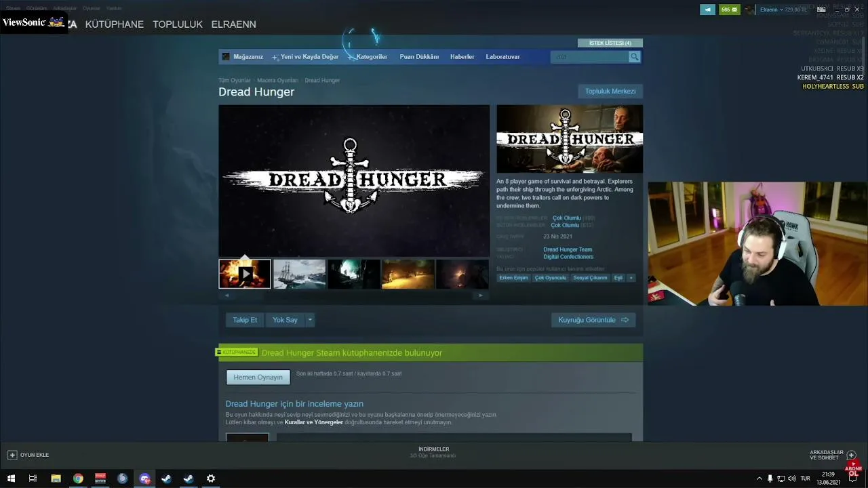Screen dimensions: 868x488
Task: Select the fire video thumbnail
Action: click(245, 274)
